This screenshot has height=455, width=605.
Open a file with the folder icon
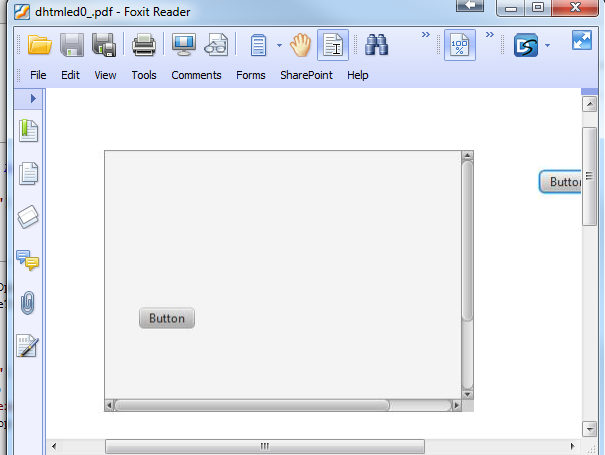pyautogui.click(x=40, y=45)
